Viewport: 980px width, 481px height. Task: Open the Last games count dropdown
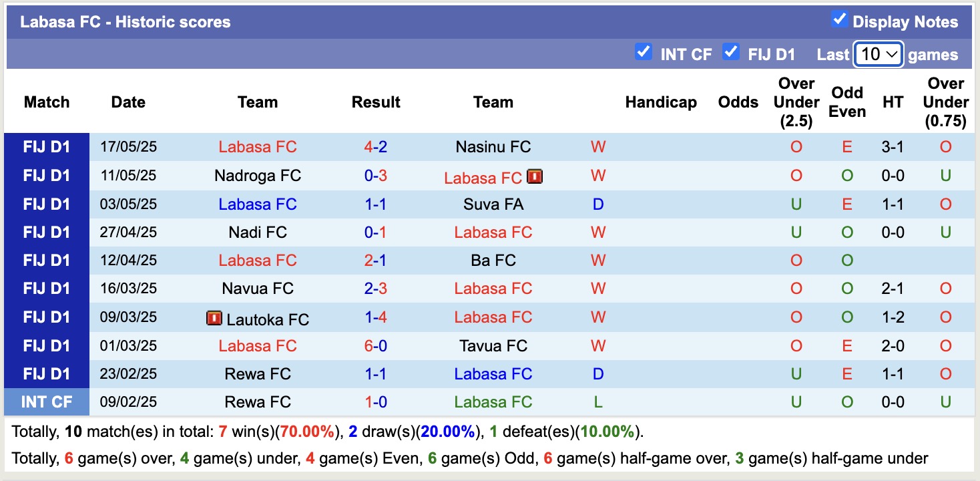click(878, 52)
